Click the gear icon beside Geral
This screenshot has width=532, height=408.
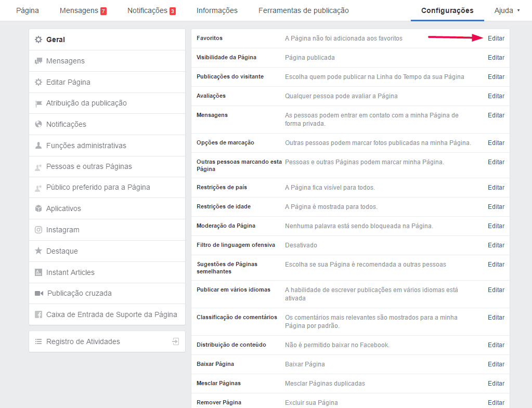[38, 40]
